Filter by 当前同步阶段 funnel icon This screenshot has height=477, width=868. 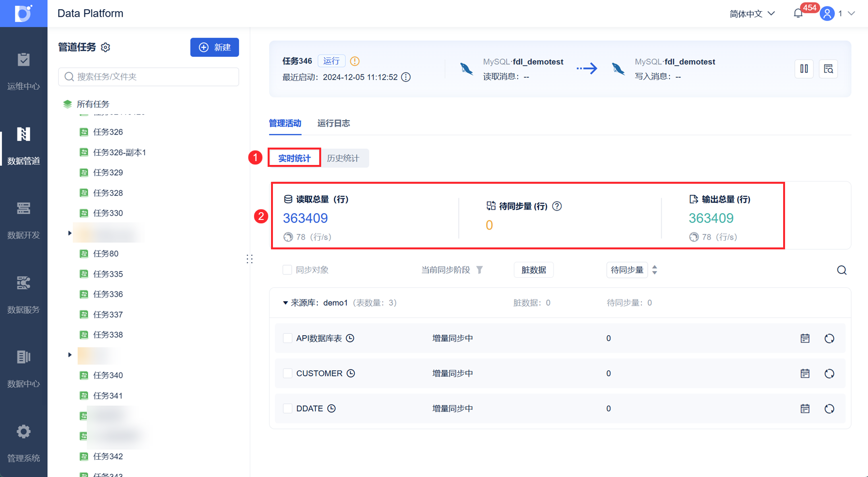479,270
